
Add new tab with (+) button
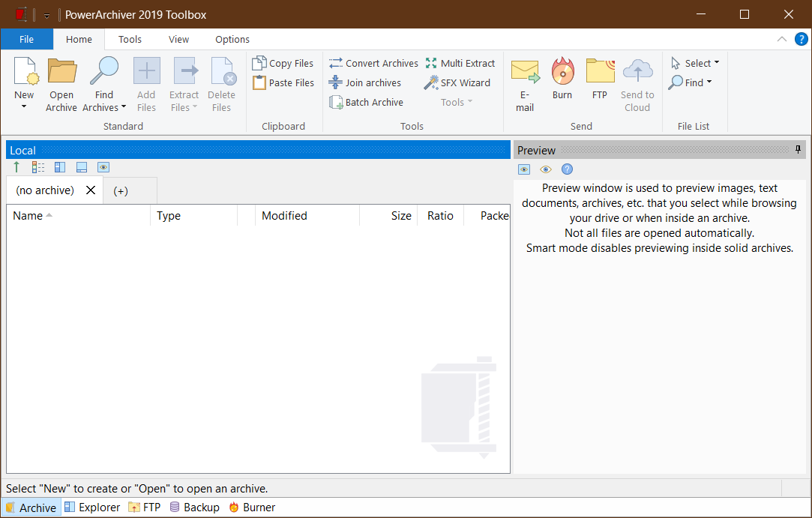[x=121, y=191]
